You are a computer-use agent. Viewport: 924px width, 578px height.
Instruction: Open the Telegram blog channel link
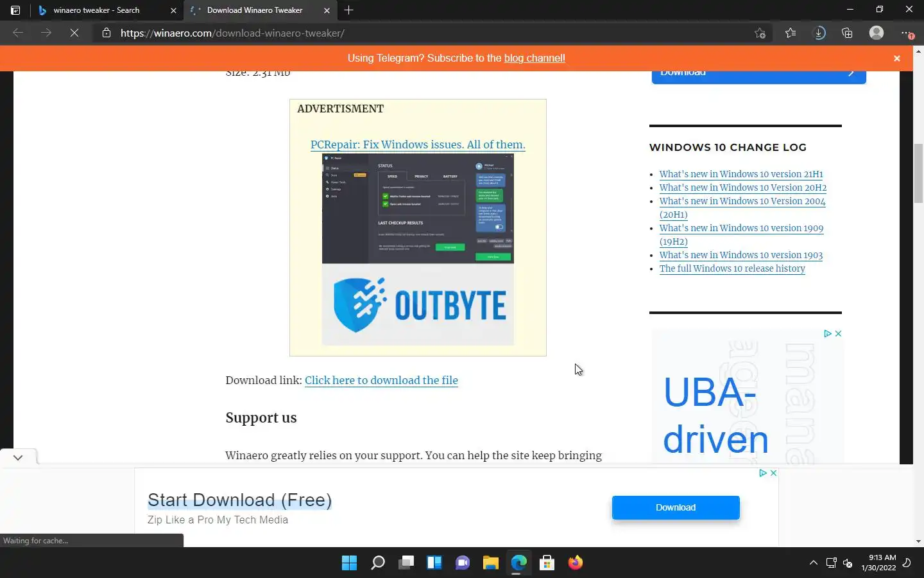535,58
